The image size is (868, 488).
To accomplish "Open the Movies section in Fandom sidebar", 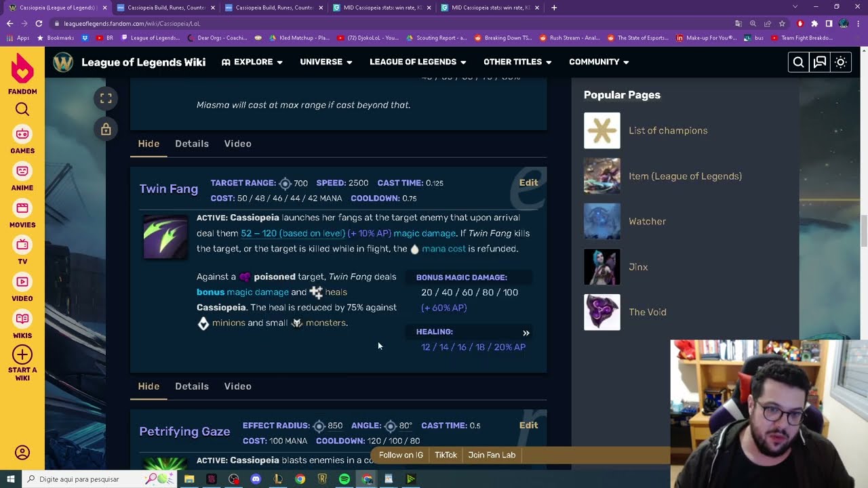I will tap(22, 214).
